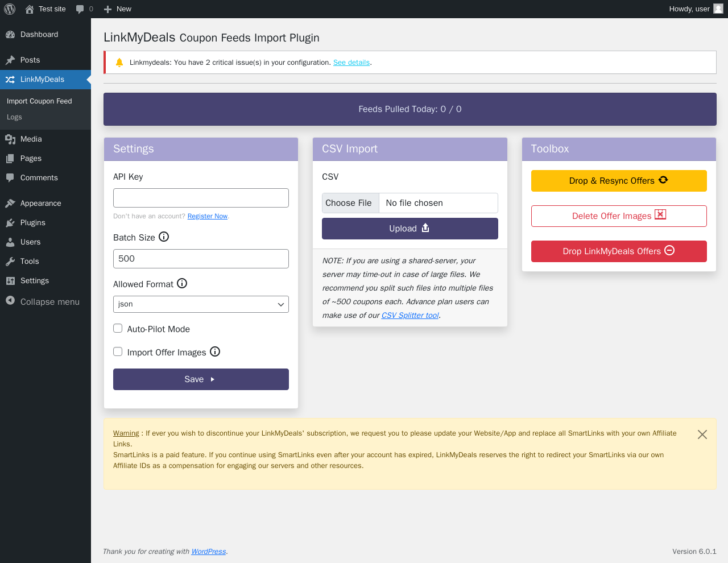Open the Allowed Format json dropdown
Image resolution: width=728 pixels, height=563 pixels.
pos(201,304)
